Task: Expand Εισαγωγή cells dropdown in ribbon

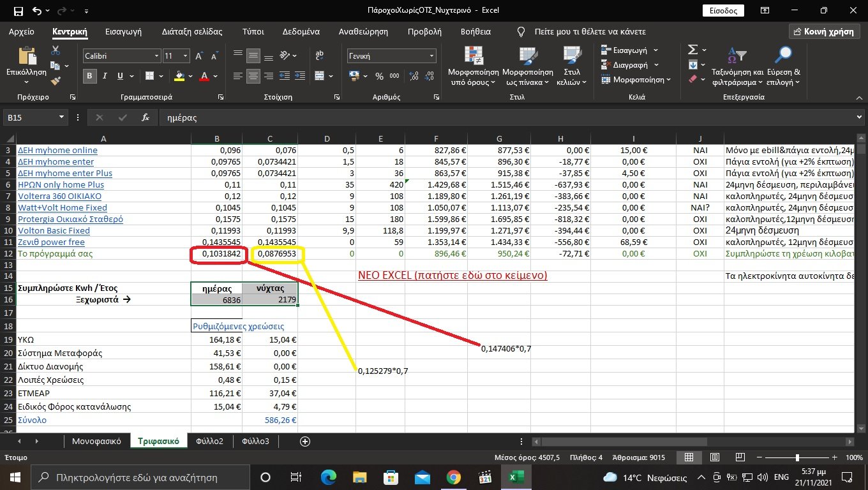Action: point(655,50)
